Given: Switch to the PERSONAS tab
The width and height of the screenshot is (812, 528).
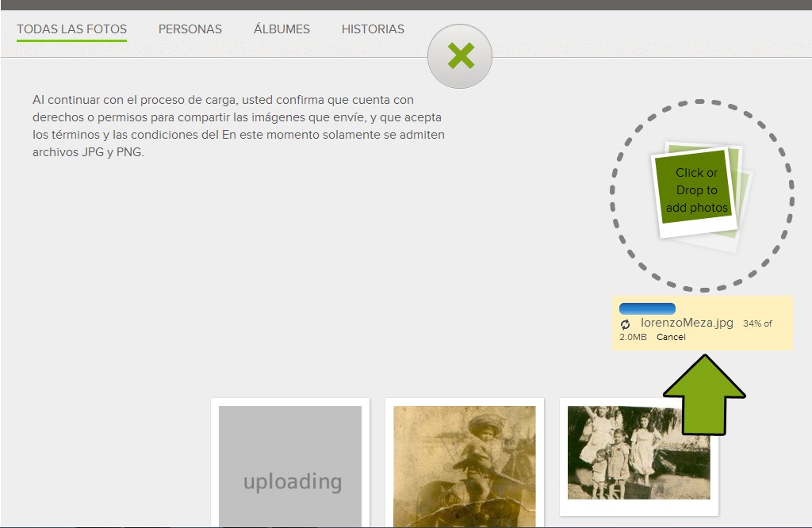Looking at the screenshot, I should tap(190, 29).
